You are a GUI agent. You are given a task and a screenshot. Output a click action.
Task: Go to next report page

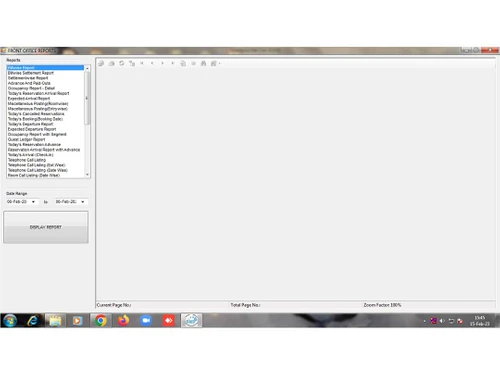tap(162, 63)
